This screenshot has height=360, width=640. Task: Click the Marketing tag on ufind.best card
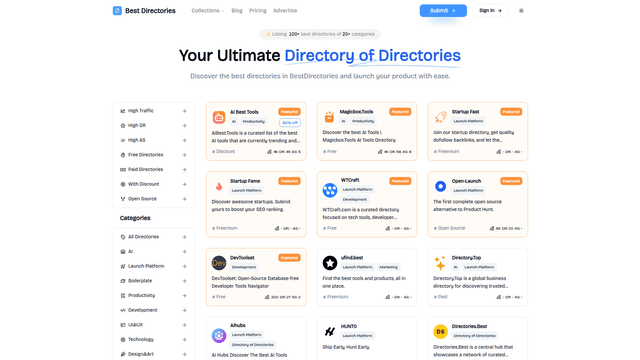click(x=388, y=267)
